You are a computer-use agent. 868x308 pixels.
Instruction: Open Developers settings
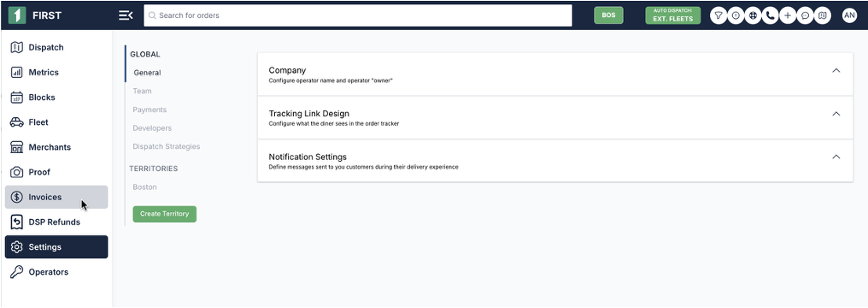(152, 128)
